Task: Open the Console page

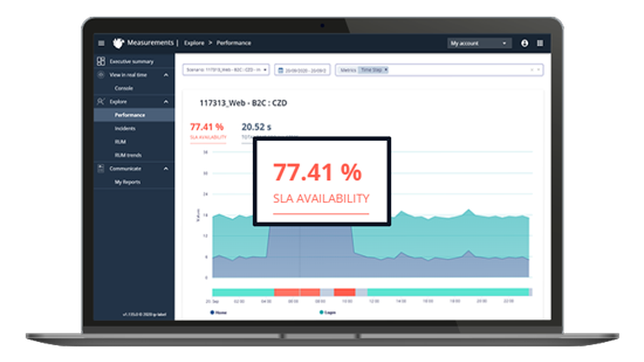Action: [x=124, y=88]
